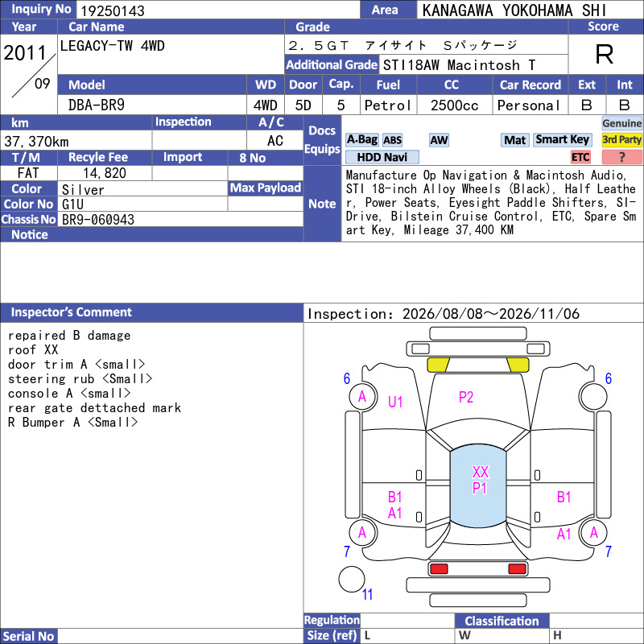The width and height of the screenshot is (644, 644).
Task: Click the B grade under the Int header
Action: [x=625, y=105]
